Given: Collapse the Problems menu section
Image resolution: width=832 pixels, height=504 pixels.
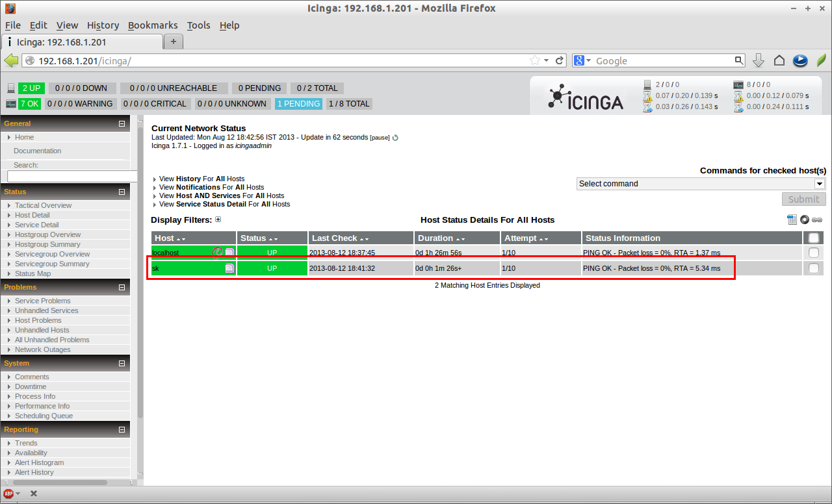Looking at the screenshot, I should pyautogui.click(x=122, y=287).
